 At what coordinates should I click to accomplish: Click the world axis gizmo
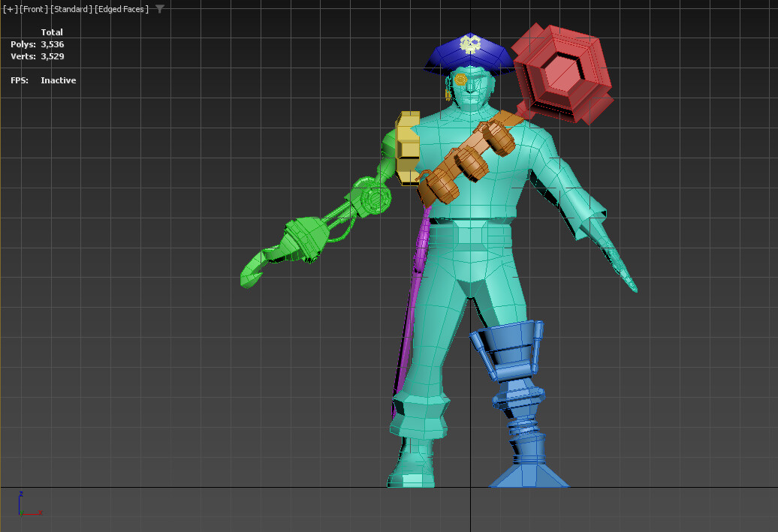[x=23, y=506]
